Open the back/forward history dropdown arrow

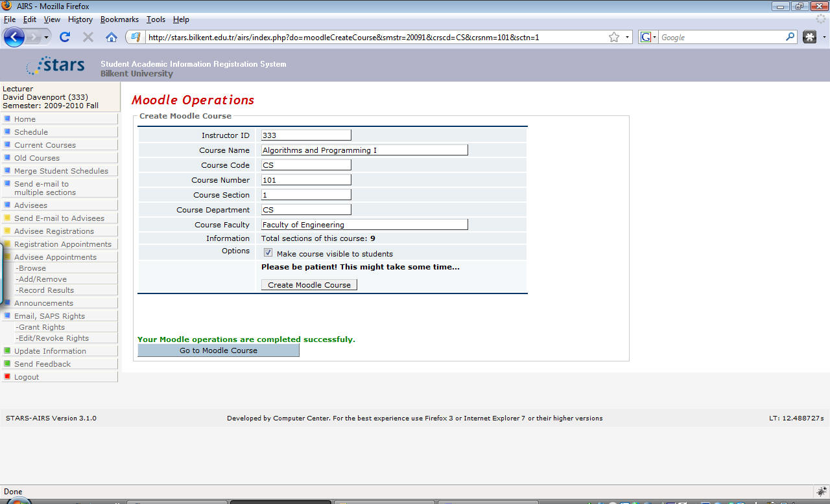(46, 38)
